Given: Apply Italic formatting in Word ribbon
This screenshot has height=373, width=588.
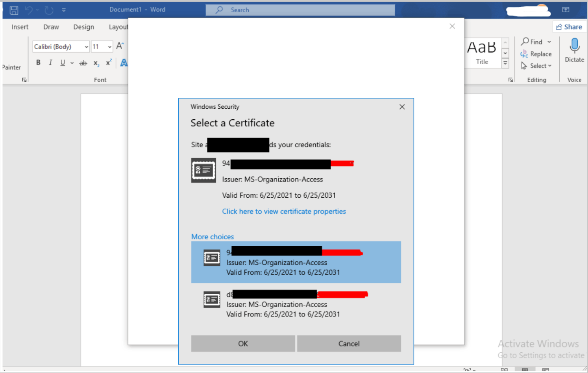Looking at the screenshot, I should pyautogui.click(x=51, y=63).
